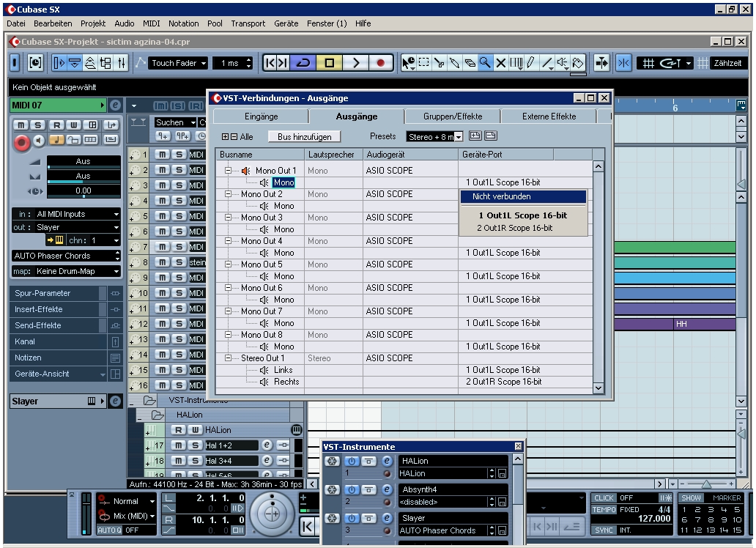Open the Geräte menu
This screenshot has width=756, height=548.
286,23
